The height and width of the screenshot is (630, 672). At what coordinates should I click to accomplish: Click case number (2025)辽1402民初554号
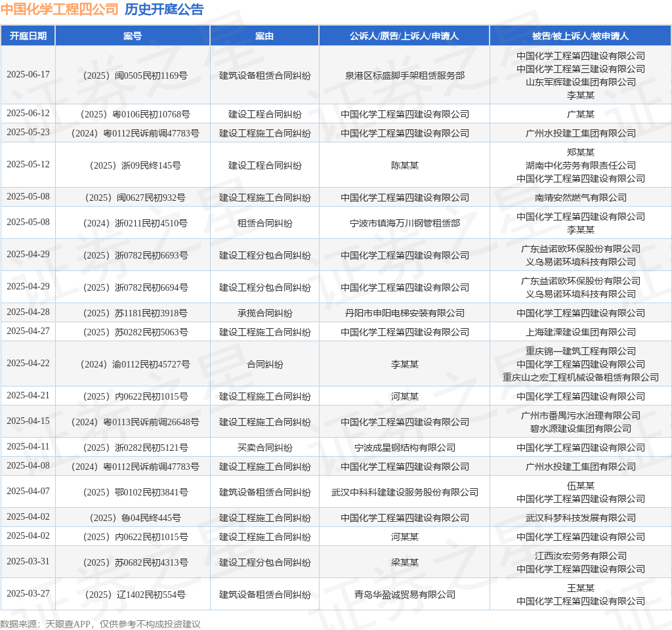tap(135, 595)
